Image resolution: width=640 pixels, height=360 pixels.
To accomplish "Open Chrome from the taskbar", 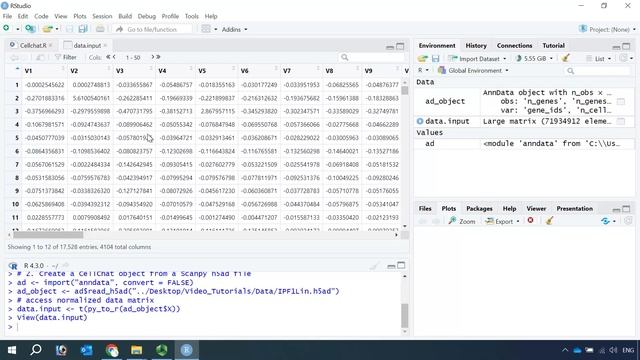I will point(111,350).
